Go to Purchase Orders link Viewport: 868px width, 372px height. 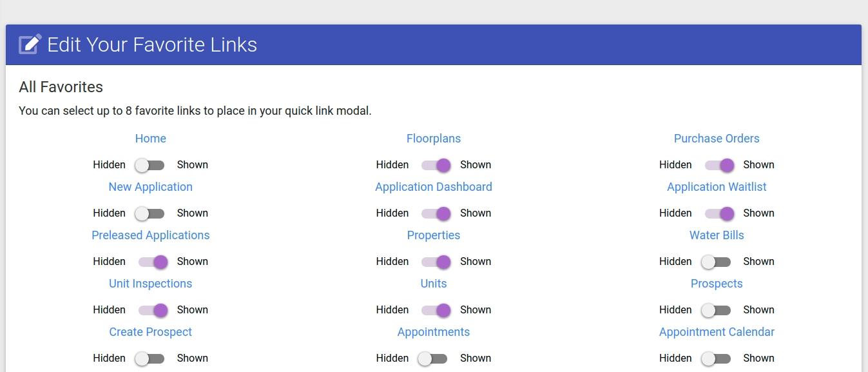click(x=717, y=139)
